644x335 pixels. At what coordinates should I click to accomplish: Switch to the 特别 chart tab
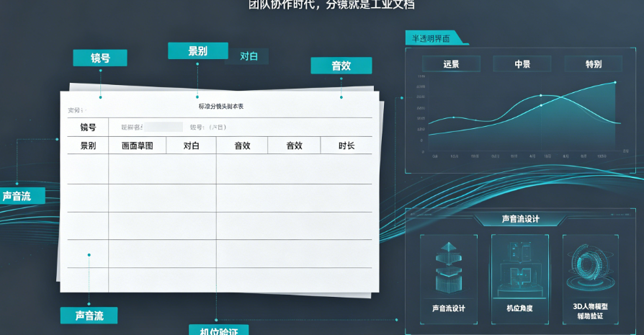(x=593, y=64)
